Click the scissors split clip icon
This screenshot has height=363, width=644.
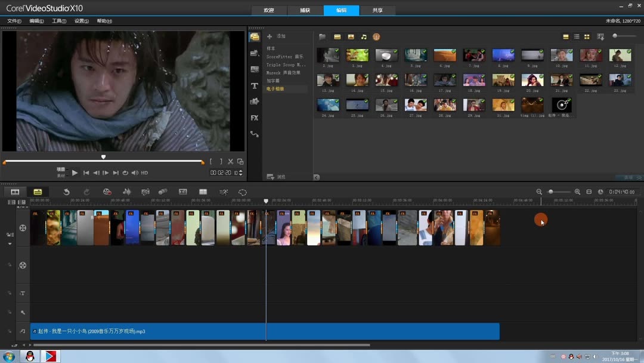click(x=230, y=162)
